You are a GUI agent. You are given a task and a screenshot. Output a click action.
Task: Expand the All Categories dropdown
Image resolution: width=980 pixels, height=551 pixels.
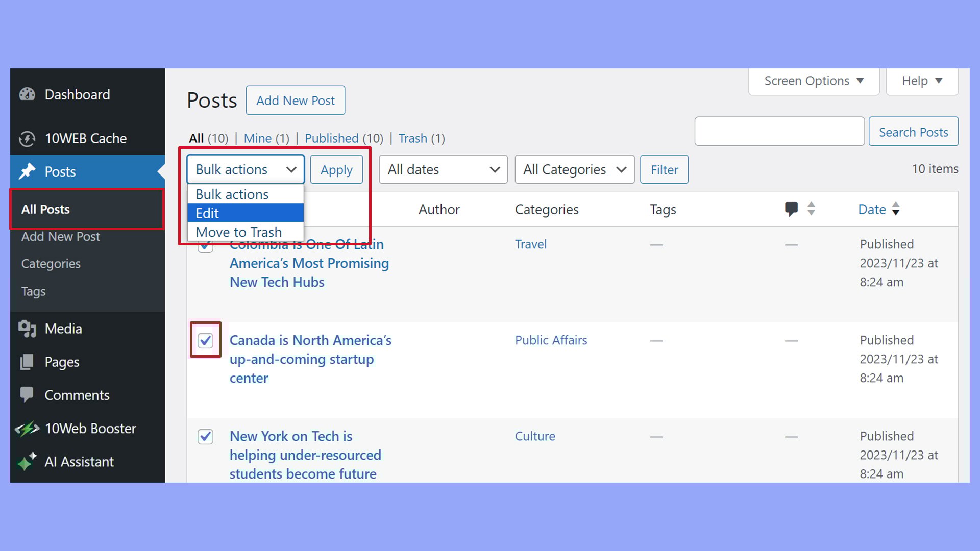574,169
